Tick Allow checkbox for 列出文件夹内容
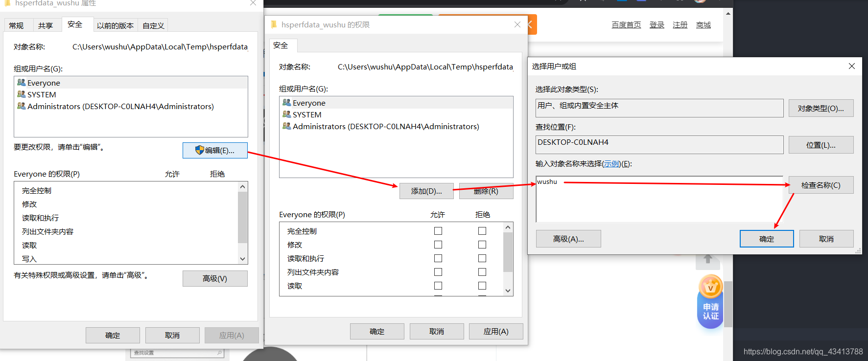Screen dimensions: 868x361 pos(438,272)
